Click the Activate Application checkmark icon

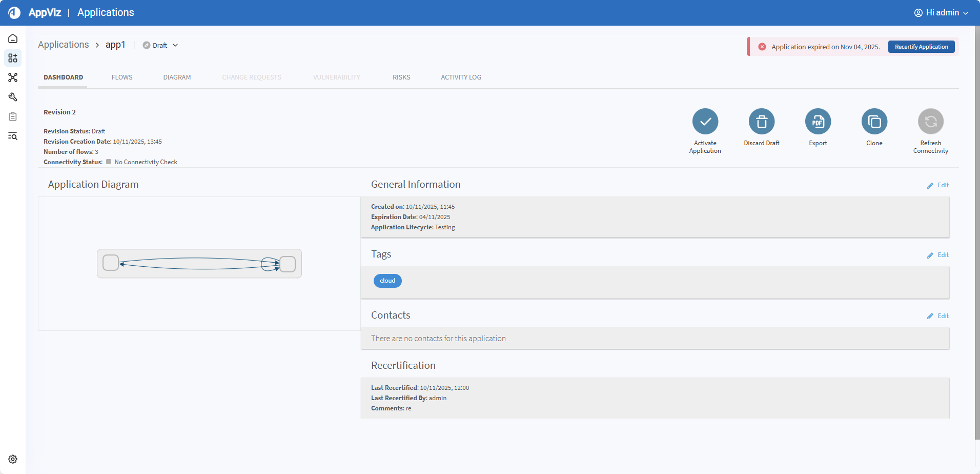point(705,122)
